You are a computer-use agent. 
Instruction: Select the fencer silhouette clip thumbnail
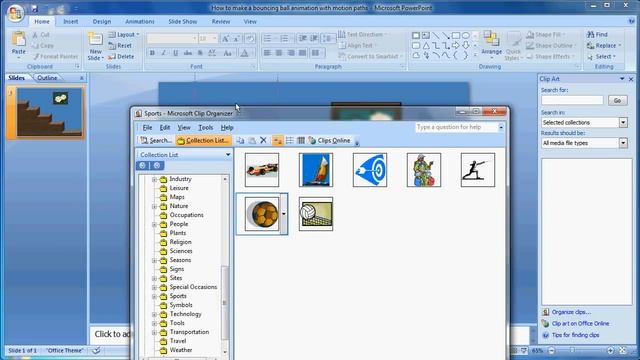[x=478, y=170]
